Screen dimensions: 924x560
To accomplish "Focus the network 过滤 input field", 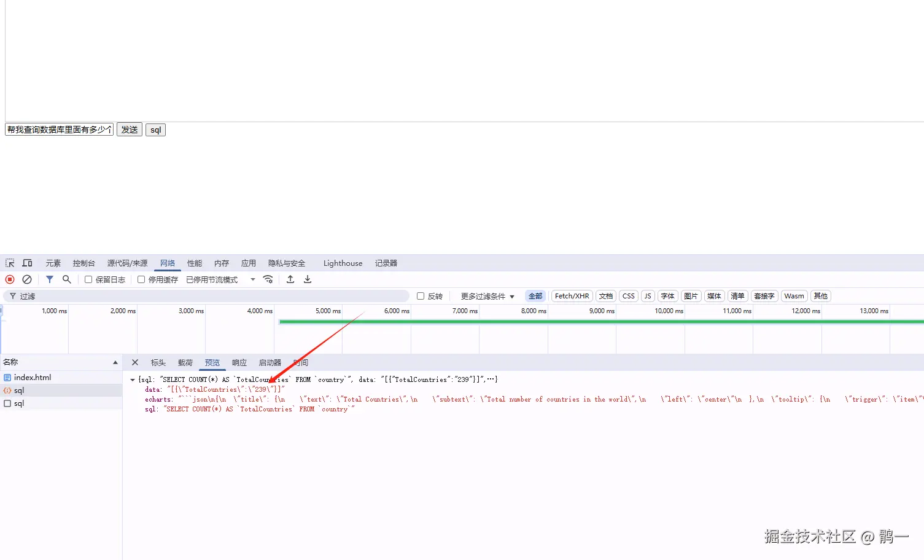I will [206, 296].
